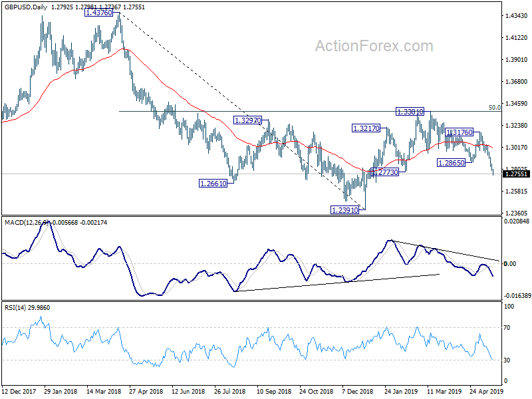Click the 1.30170 price axis value
The width and height of the screenshot is (532, 399).
(x=517, y=147)
